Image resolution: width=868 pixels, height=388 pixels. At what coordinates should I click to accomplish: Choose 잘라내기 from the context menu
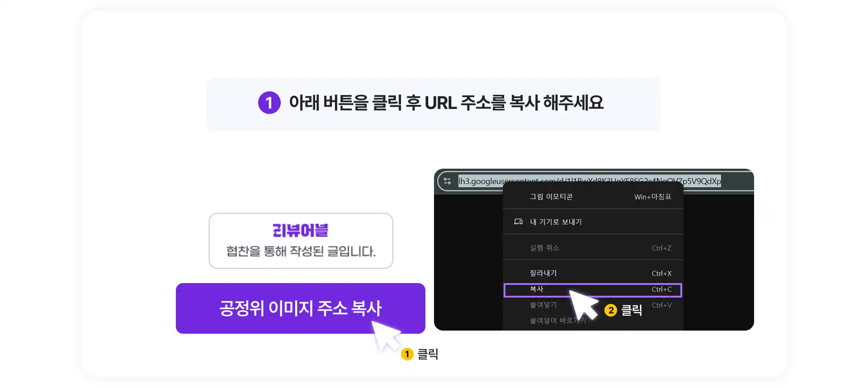click(x=593, y=273)
